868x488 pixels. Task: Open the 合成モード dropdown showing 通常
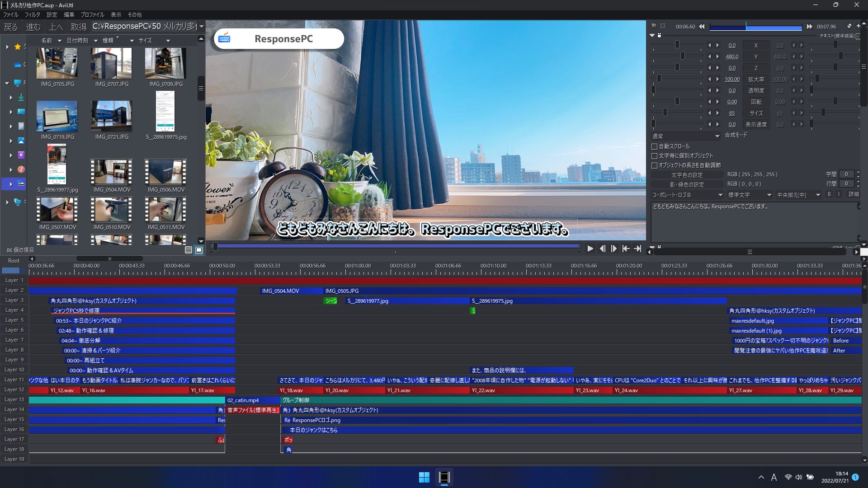pos(685,136)
